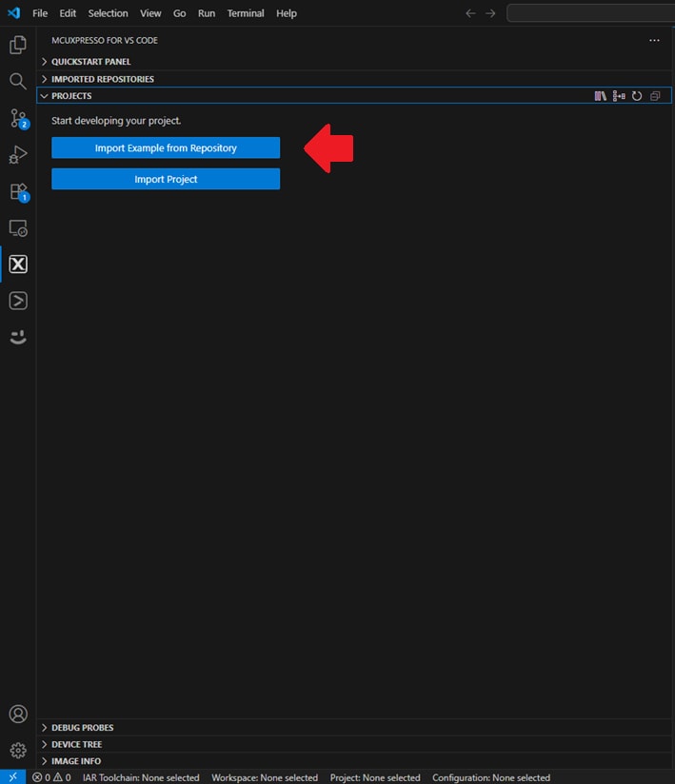Open the Run menu
Screen dimensions: 675x784
coord(207,13)
